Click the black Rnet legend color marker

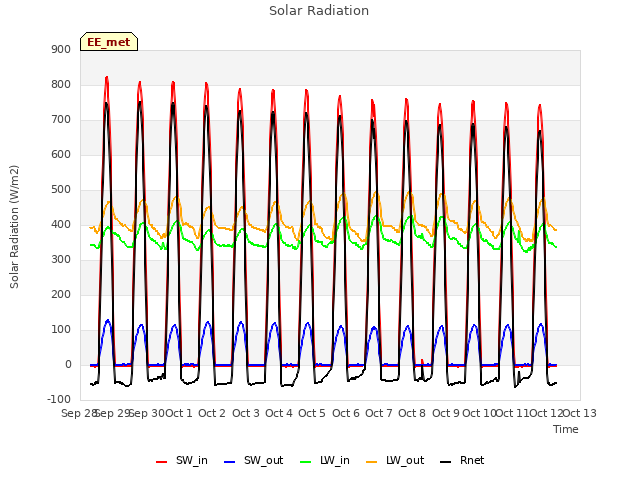click(x=446, y=462)
